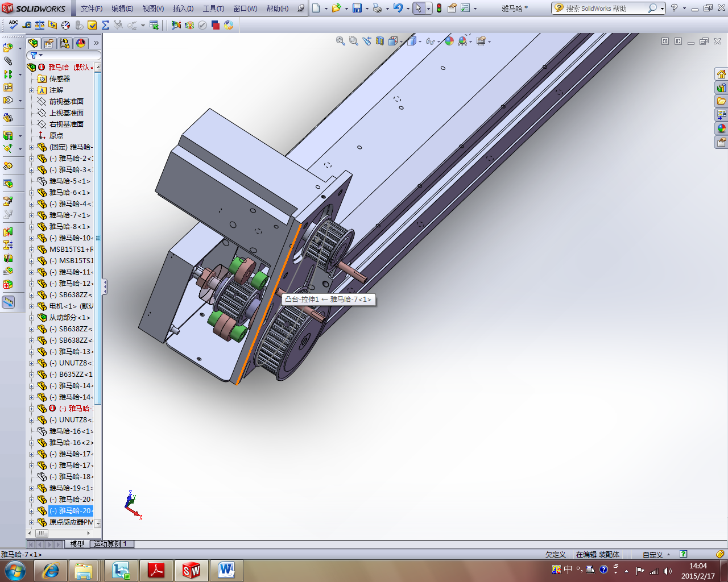Toggle the Section View tool
728x582 pixels.
(x=379, y=41)
